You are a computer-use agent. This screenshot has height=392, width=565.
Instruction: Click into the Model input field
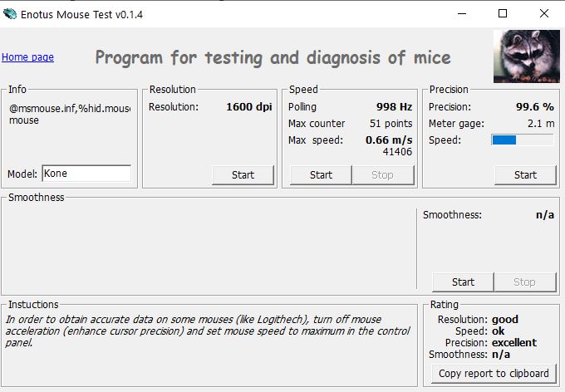point(86,174)
